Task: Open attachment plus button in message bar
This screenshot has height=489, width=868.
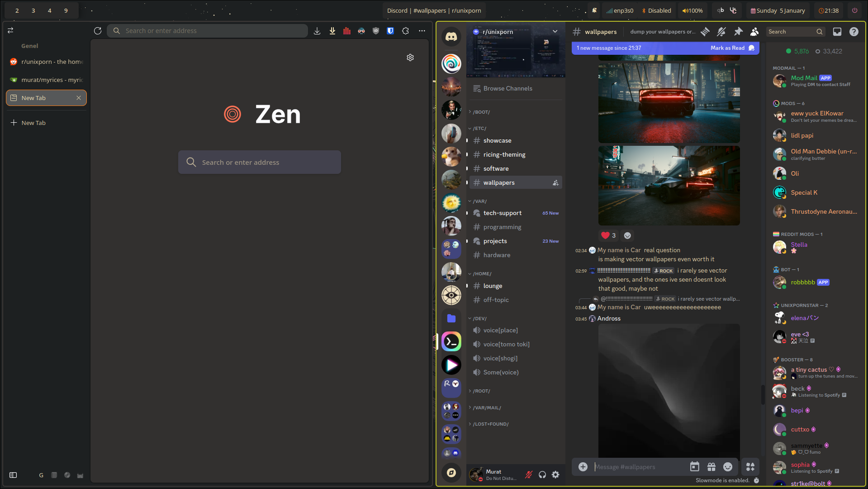Action: [583, 467]
